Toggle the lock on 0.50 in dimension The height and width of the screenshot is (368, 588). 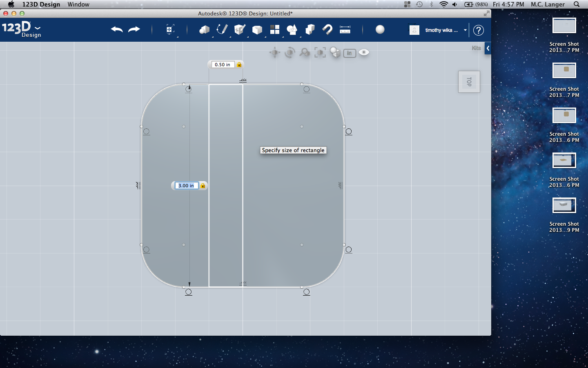pos(239,65)
